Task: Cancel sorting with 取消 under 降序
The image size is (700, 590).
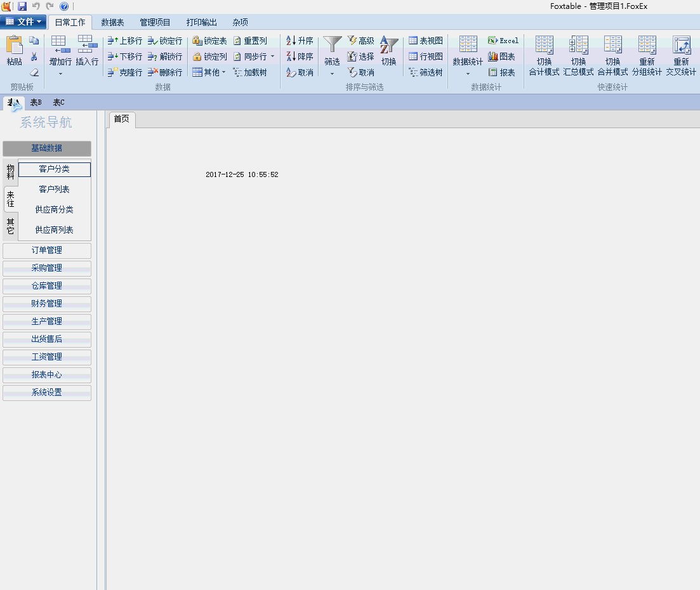Action: click(300, 72)
